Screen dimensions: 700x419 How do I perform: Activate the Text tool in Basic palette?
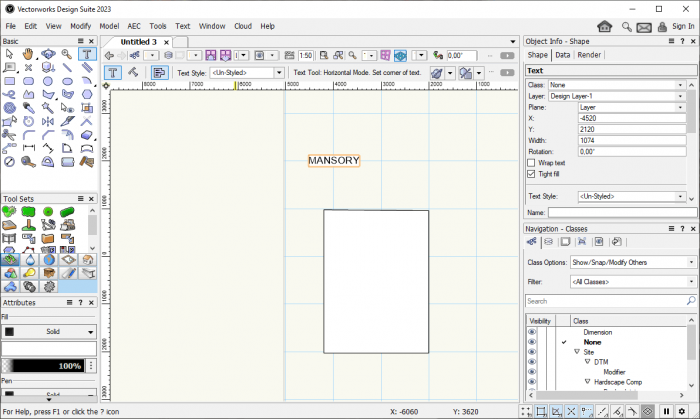click(86, 54)
